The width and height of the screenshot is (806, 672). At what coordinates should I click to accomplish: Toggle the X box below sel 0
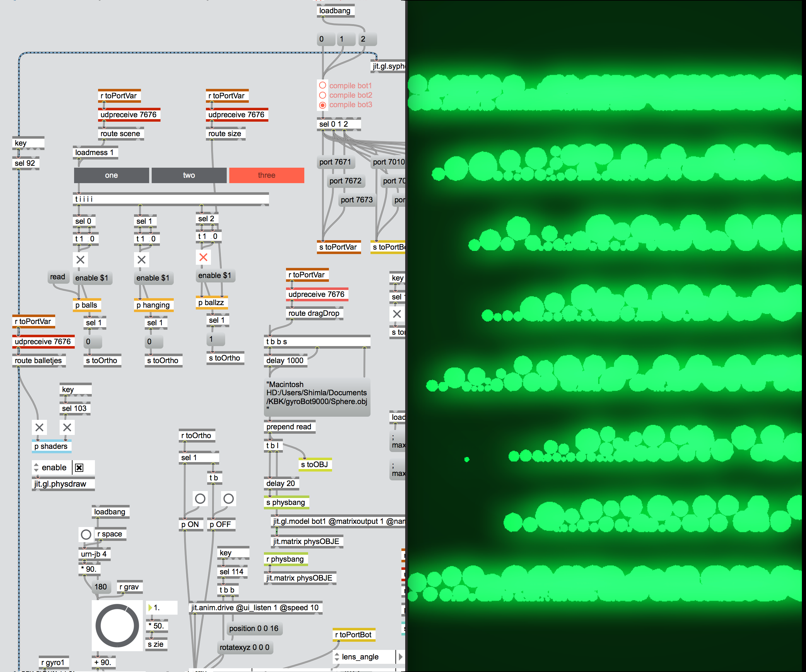pos(80,260)
